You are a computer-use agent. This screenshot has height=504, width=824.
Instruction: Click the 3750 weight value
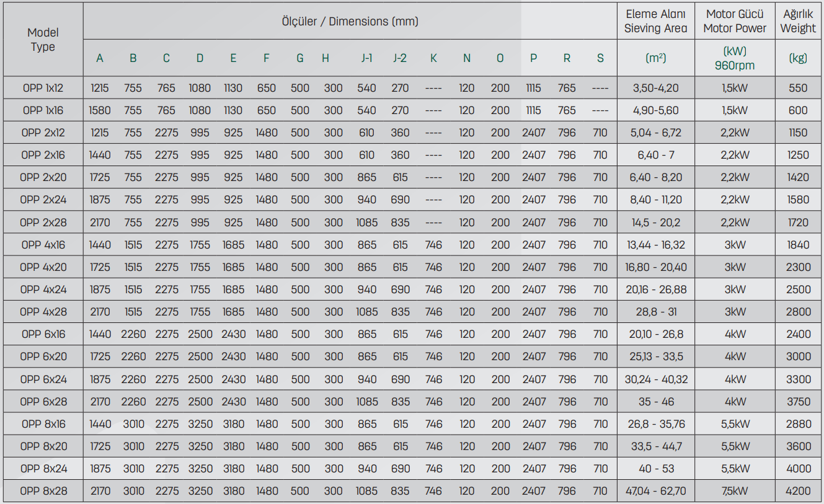point(798,402)
